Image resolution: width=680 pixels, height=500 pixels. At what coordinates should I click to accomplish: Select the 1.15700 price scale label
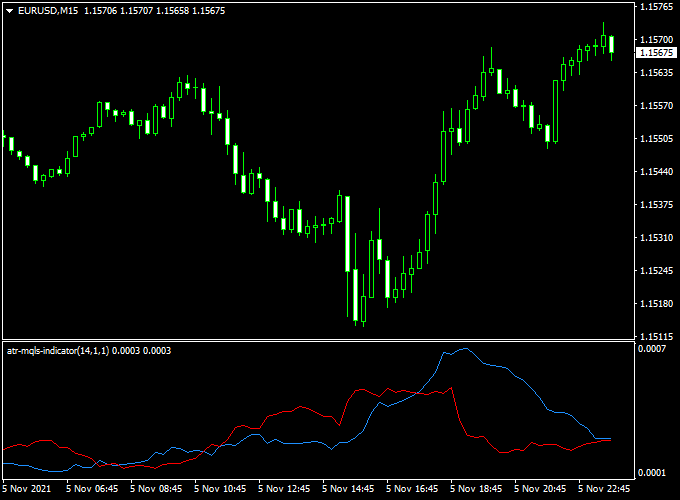tap(657, 39)
